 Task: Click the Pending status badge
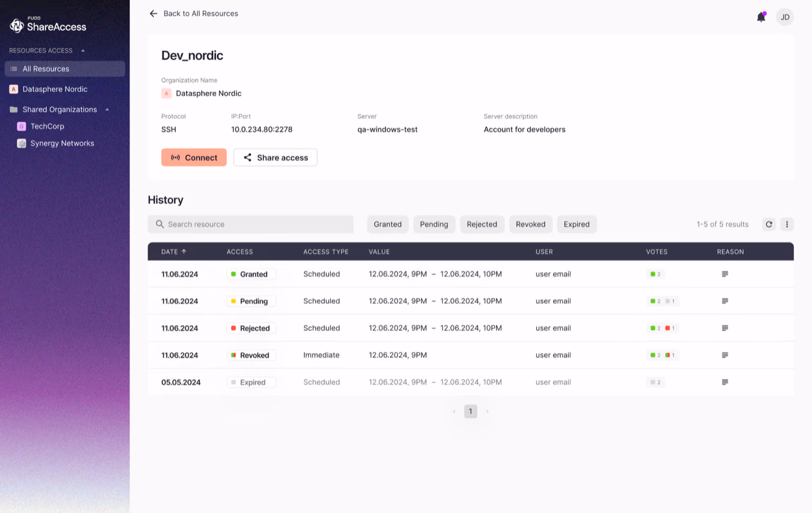click(x=251, y=301)
